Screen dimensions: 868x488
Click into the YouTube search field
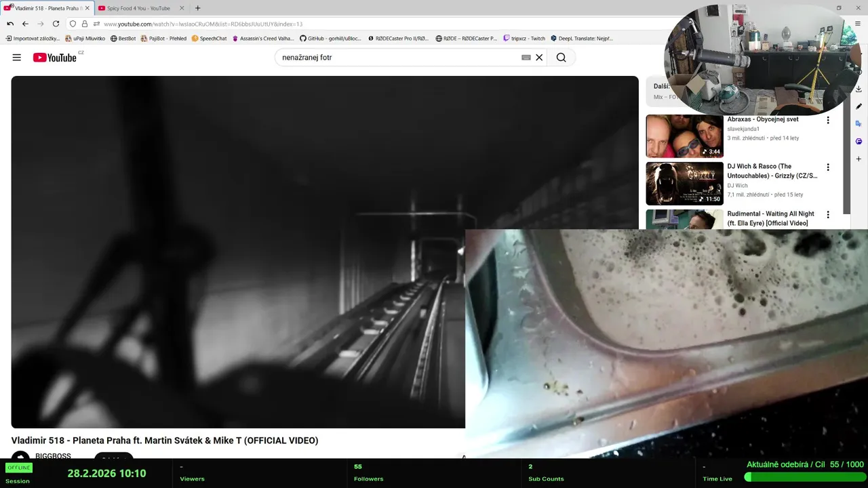pos(400,58)
